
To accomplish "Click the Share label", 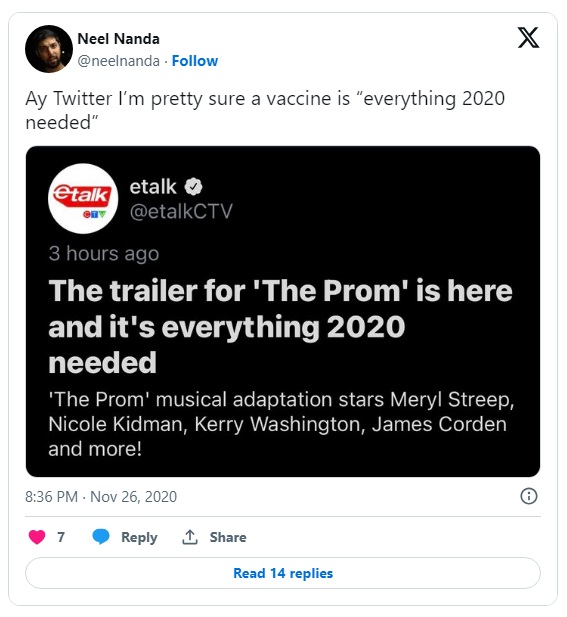I will point(228,537).
